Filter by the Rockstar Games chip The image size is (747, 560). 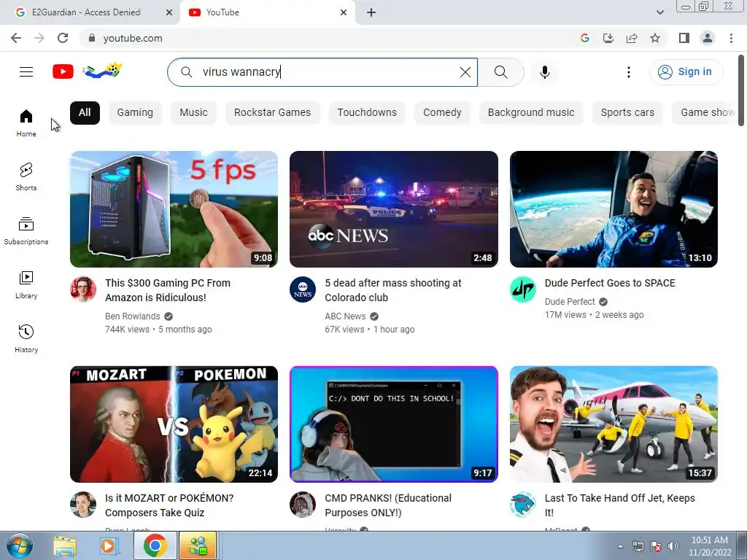(x=272, y=113)
